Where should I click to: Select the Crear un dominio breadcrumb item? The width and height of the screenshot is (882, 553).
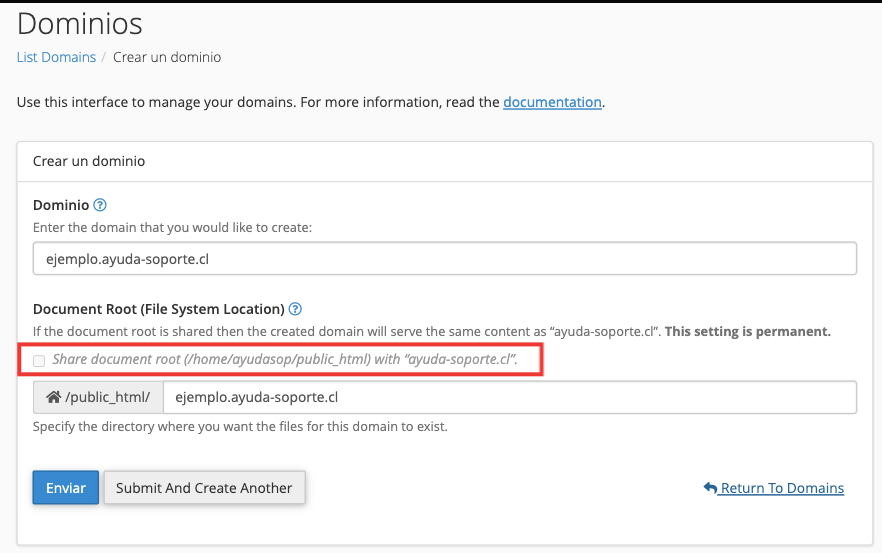167,57
